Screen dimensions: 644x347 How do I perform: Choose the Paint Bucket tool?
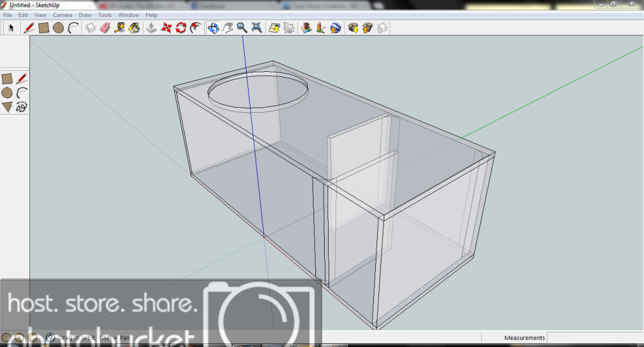point(134,28)
